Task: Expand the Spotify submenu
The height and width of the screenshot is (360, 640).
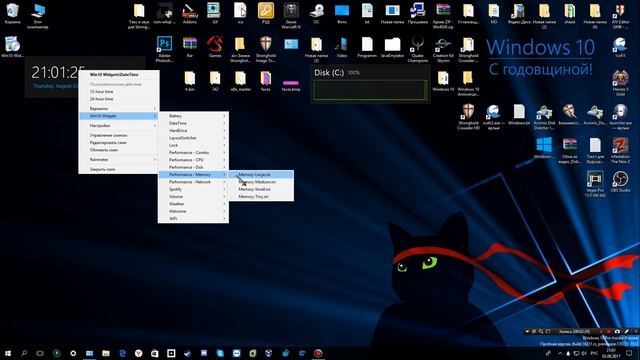Action: 193,189
